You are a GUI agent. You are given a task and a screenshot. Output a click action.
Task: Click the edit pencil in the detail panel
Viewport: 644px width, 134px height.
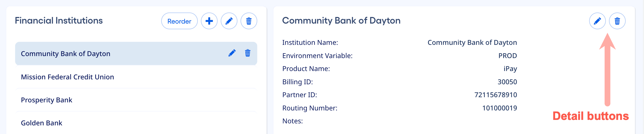click(x=597, y=21)
